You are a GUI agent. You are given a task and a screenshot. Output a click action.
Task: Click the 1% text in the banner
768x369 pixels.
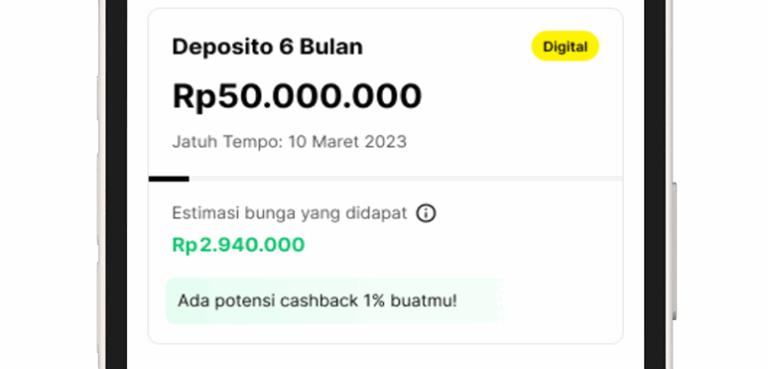[374, 301]
